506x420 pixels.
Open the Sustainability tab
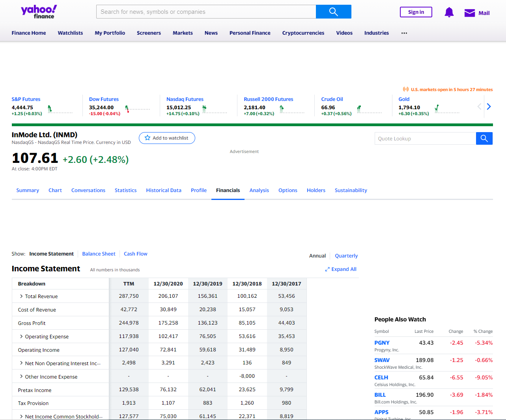(351, 190)
